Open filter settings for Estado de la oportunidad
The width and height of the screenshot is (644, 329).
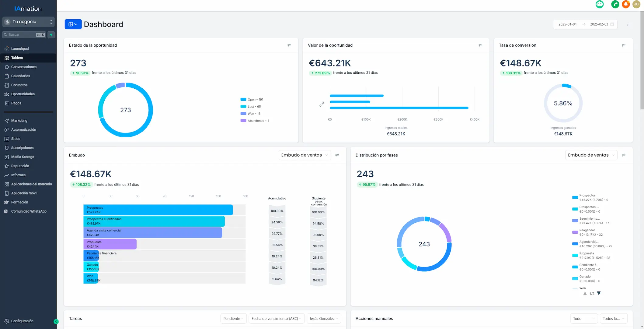pyautogui.click(x=289, y=45)
